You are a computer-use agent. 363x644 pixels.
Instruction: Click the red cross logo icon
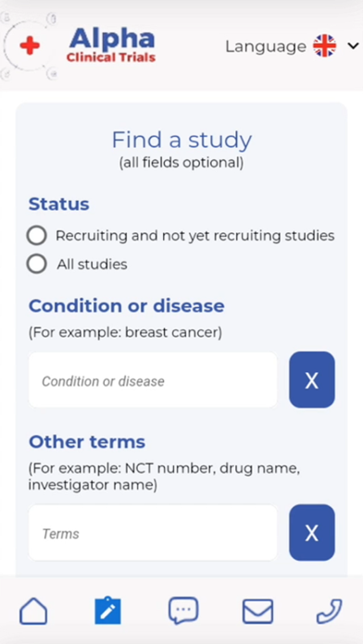pyautogui.click(x=30, y=46)
